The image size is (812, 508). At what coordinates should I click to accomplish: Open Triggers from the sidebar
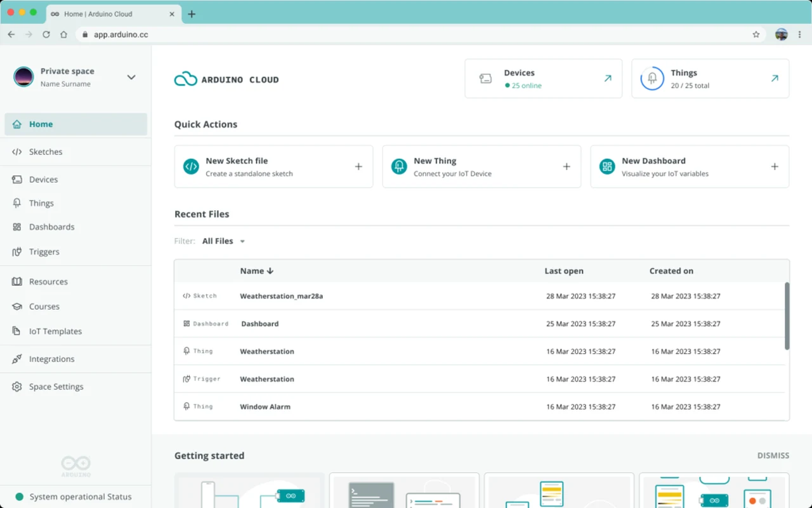click(x=44, y=251)
